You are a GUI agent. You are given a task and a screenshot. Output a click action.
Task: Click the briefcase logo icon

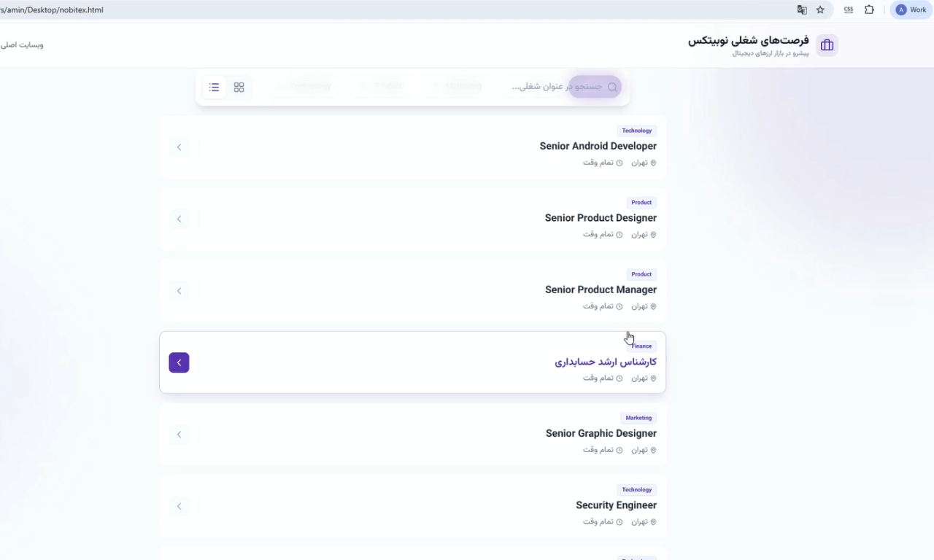pyautogui.click(x=827, y=45)
